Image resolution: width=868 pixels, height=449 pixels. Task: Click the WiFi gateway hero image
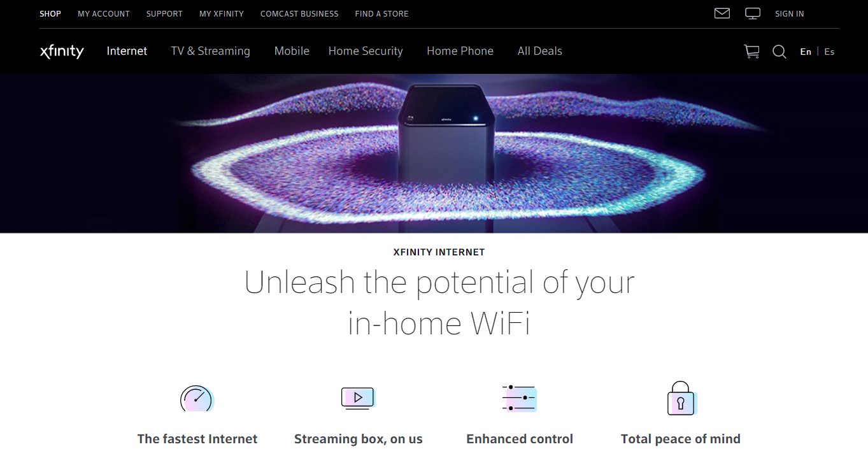[x=434, y=153]
